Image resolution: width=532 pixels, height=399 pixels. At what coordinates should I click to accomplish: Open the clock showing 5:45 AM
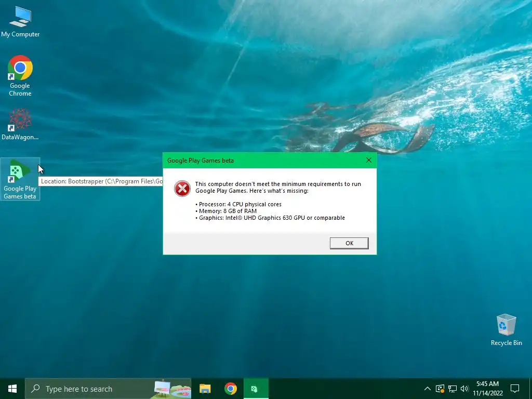(487, 389)
